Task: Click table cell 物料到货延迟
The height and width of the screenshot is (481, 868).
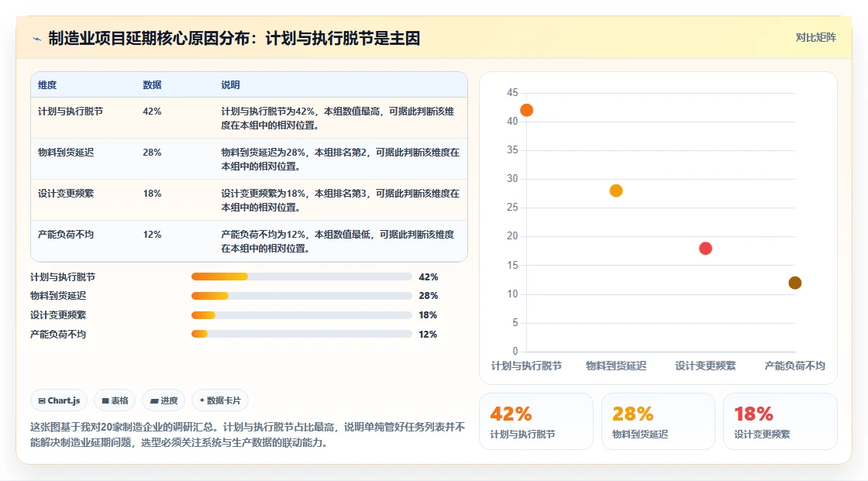Action: pos(66,153)
